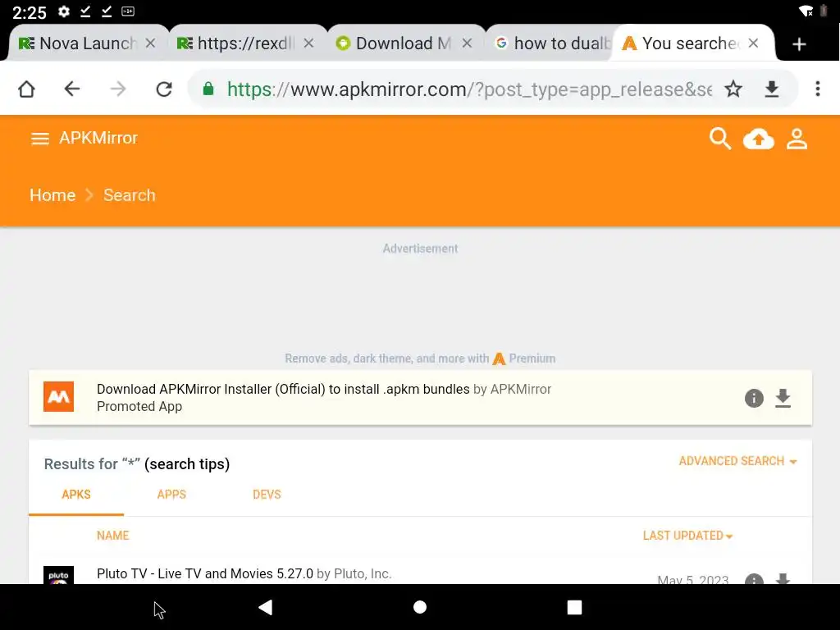The height and width of the screenshot is (630, 840).
Task: Open the (search tips) link
Action: pyautogui.click(x=187, y=464)
